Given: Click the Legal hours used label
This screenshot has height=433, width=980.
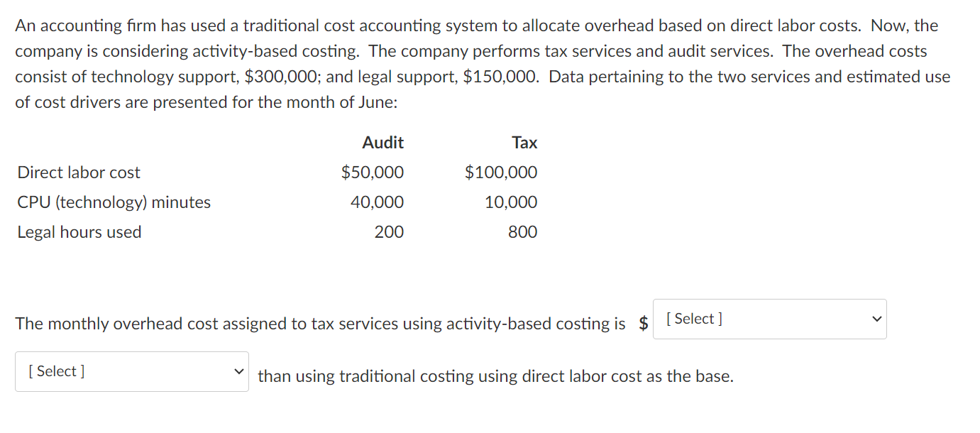Looking at the screenshot, I should click(x=79, y=231).
